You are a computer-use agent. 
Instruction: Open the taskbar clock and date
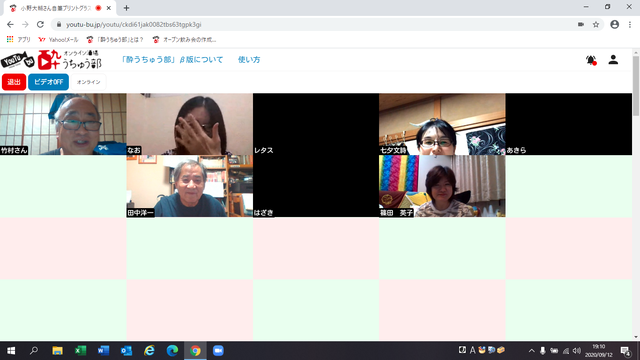click(599, 351)
